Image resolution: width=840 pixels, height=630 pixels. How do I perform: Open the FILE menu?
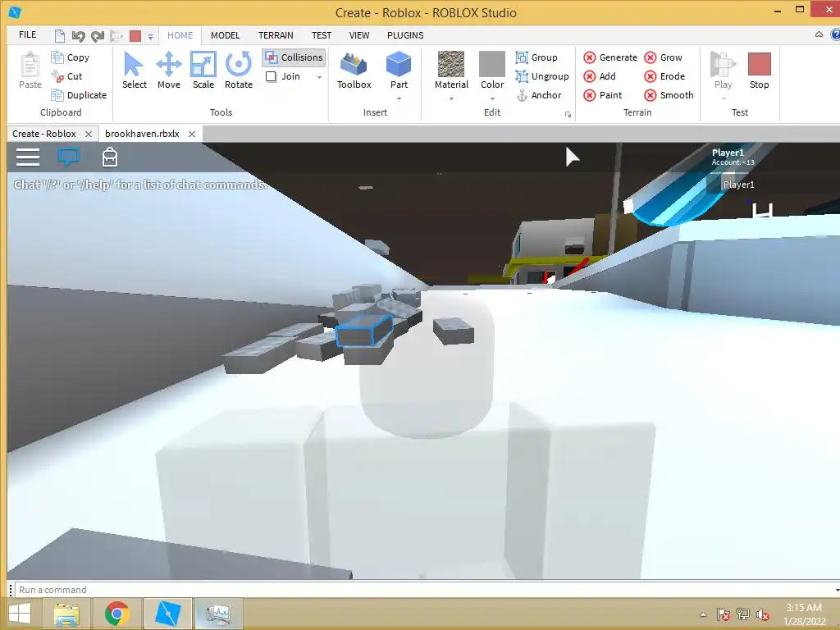[27, 34]
